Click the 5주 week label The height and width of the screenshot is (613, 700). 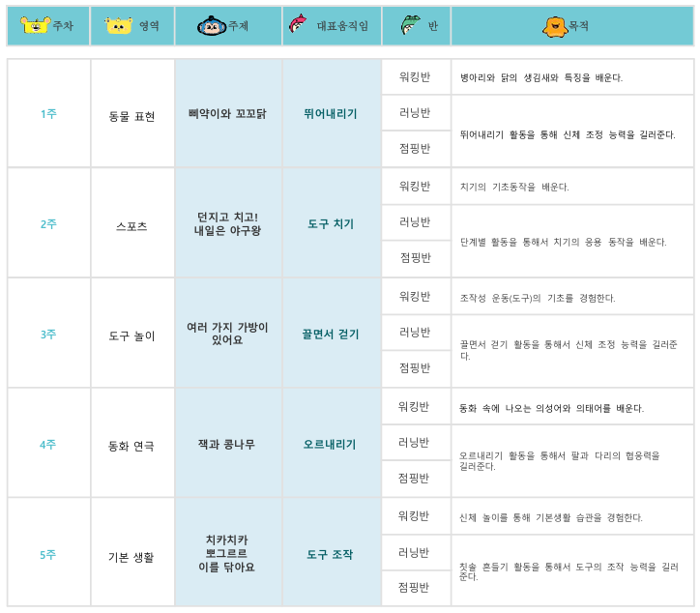[48, 555]
